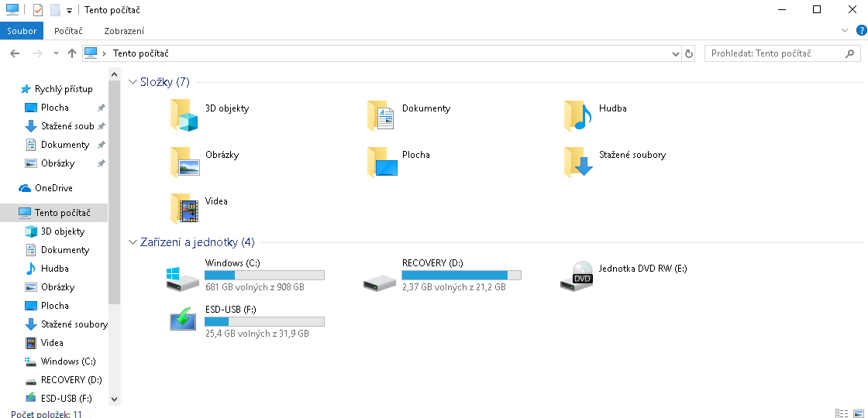Go up one level with the up arrow
868x418 pixels.
click(x=72, y=53)
